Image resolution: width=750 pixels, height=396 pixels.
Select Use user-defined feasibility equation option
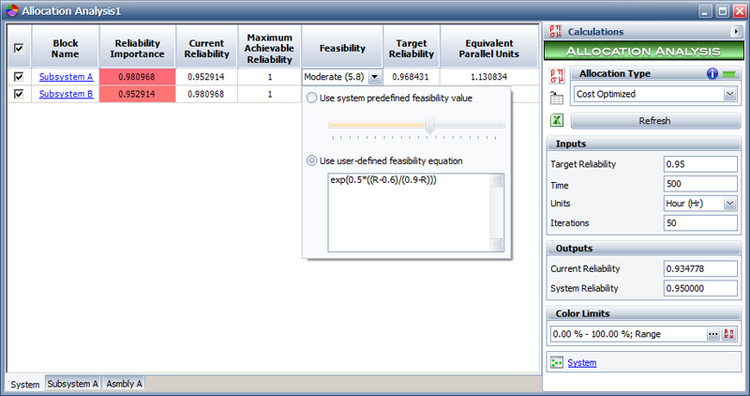coord(311,161)
